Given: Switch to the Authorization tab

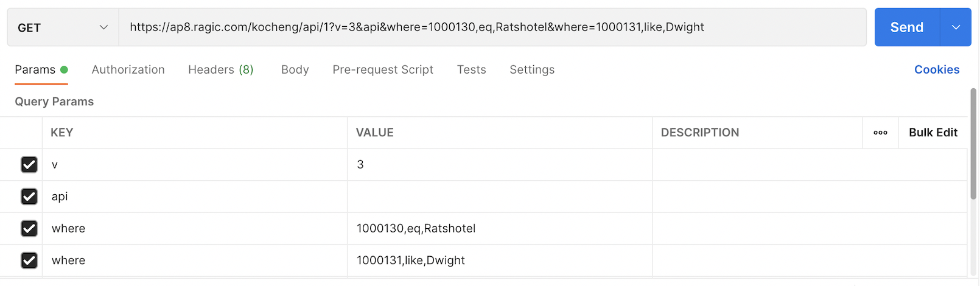Looking at the screenshot, I should pos(128,70).
